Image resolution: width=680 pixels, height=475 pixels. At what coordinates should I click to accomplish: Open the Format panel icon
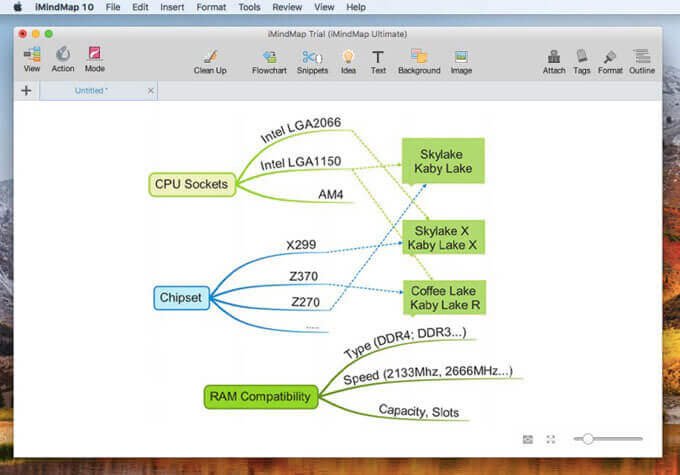point(610,62)
